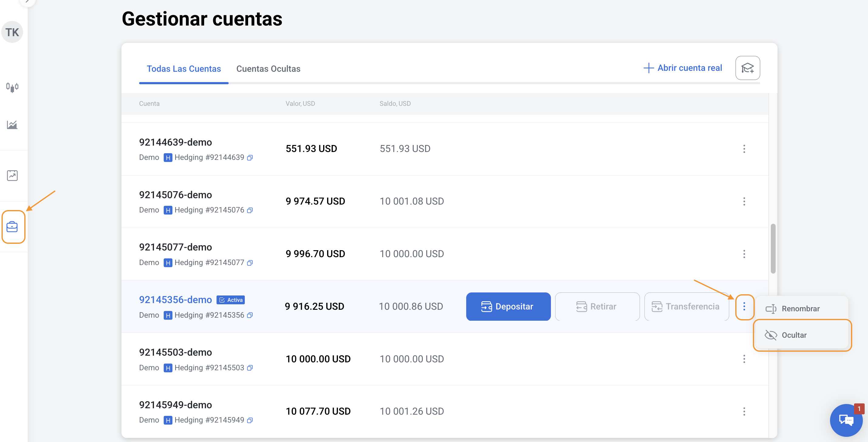Click the accounts list vertical scrollbar
Image resolution: width=868 pixels, height=442 pixels.
click(x=773, y=249)
